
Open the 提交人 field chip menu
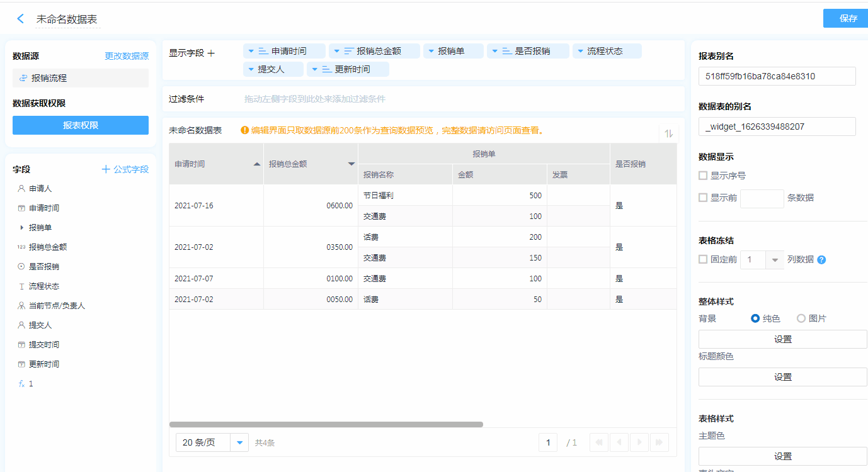tap(251, 69)
